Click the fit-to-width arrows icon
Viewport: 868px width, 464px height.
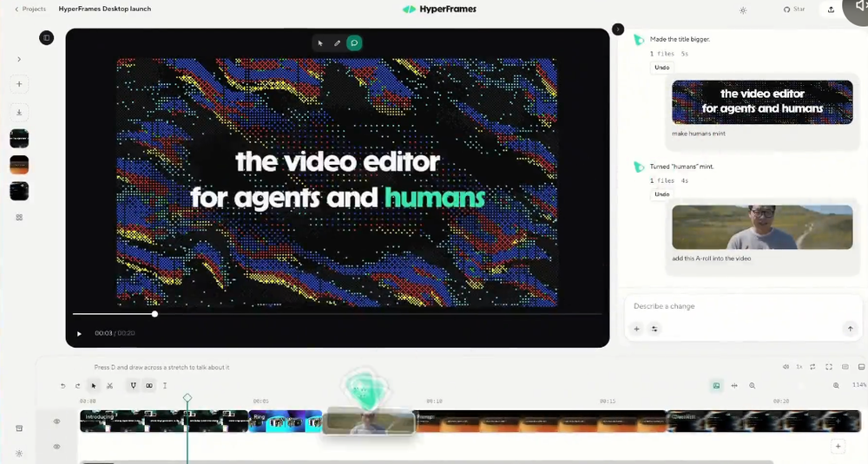pyautogui.click(x=734, y=386)
